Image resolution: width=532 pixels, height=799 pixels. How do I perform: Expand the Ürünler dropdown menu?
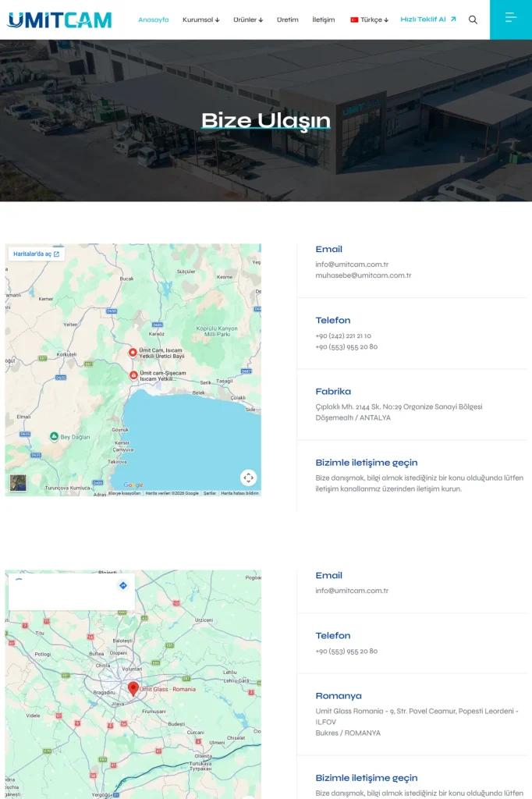coord(248,20)
